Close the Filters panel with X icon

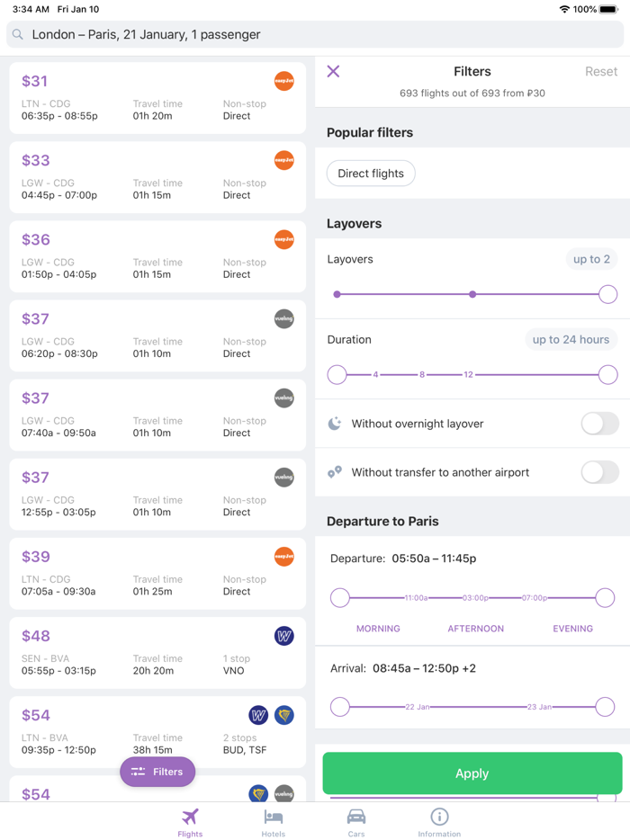pyautogui.click(x=333, y=71)
